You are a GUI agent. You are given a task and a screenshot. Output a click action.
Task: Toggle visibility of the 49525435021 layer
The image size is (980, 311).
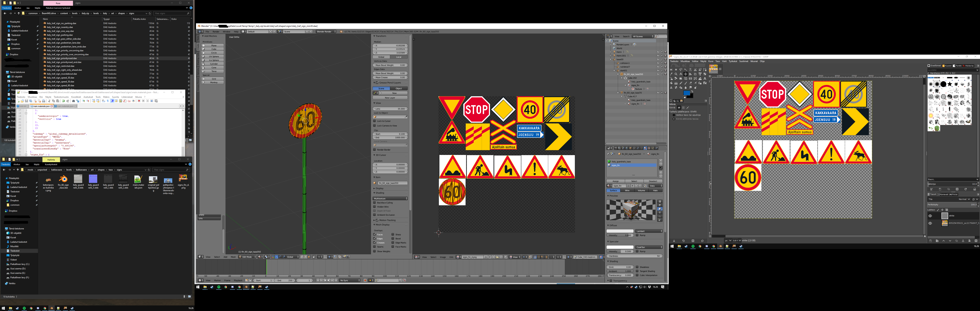click(930, 223)
